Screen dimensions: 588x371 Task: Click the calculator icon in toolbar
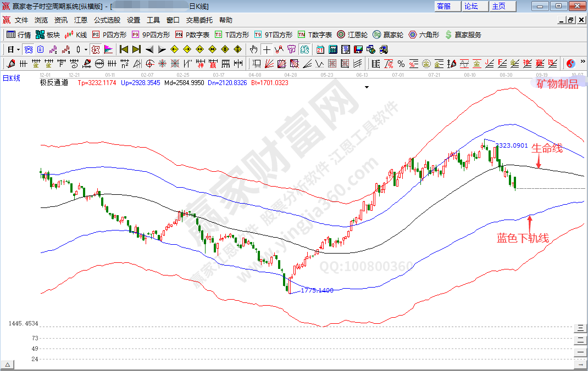click(x=332, y=49)
